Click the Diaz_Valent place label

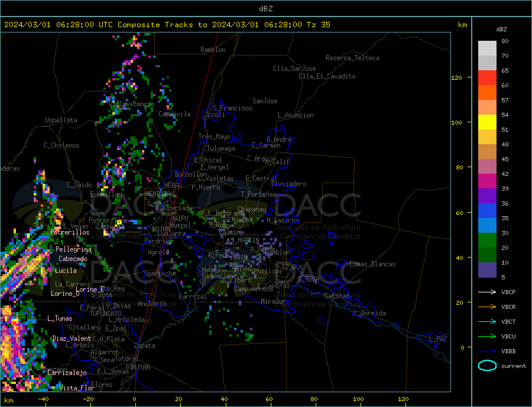pos(72,338)
